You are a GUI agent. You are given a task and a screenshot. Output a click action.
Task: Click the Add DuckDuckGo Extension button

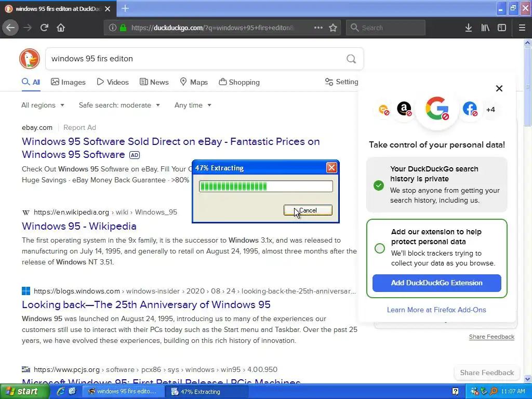436,283
